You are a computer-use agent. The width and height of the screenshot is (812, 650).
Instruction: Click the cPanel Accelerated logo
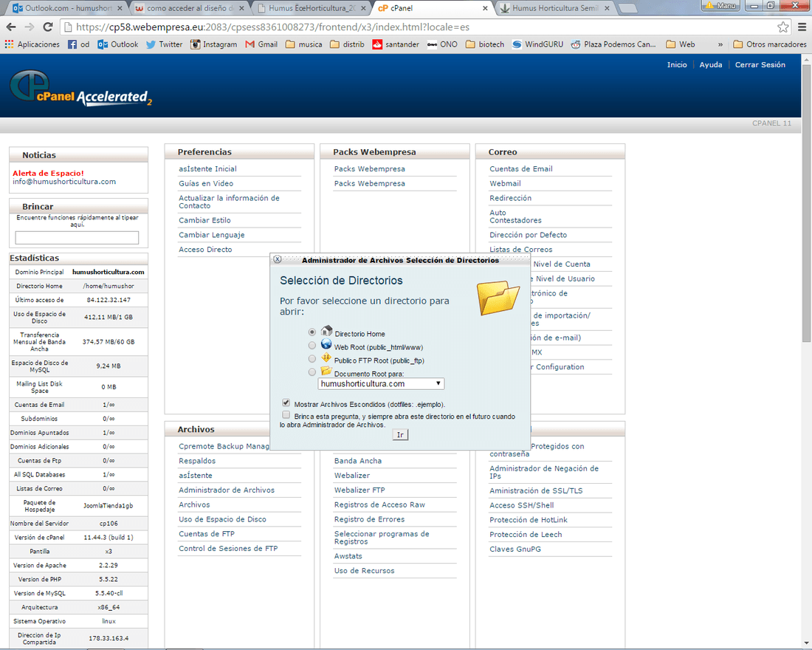point(80,88)
